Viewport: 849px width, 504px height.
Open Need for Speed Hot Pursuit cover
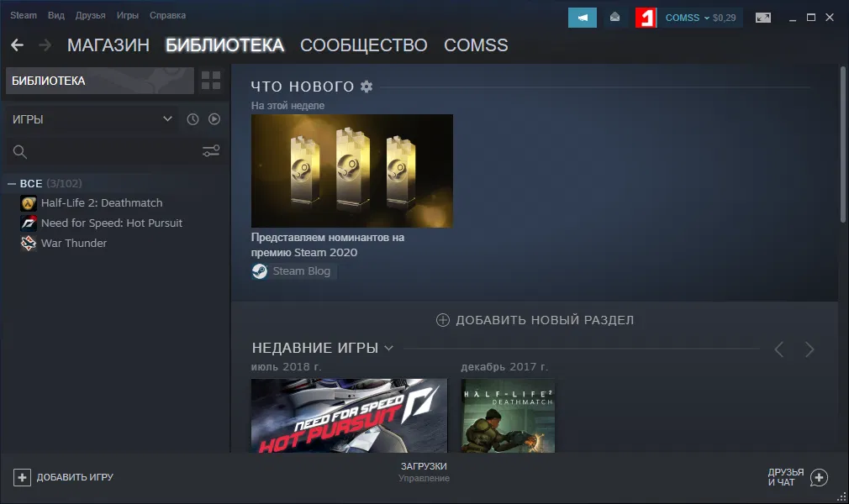click(349, 415)
